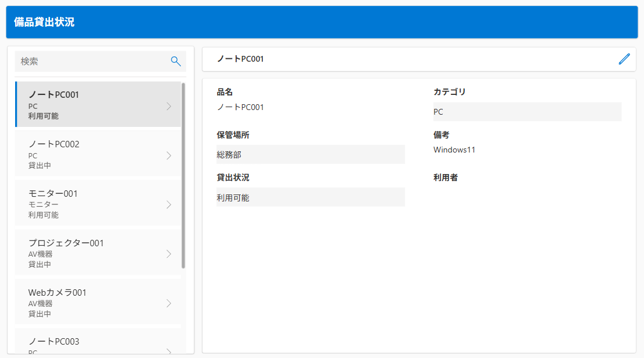Open chevron on プロジェクター001 list row
The width and height of the screenshot is (644, 358).
click(x=169, y=254)
